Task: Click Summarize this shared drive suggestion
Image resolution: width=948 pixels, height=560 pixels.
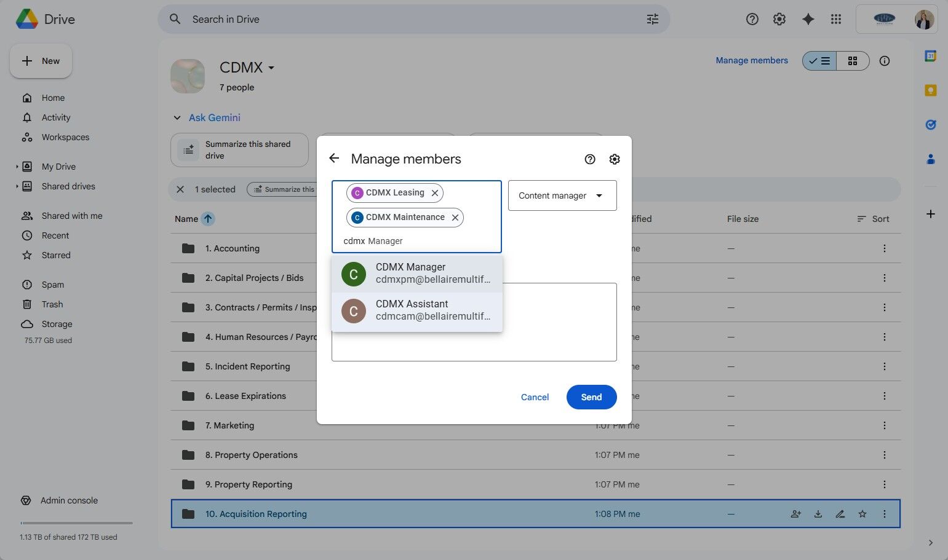Action: pyautogui.click(x=239, y=150)
